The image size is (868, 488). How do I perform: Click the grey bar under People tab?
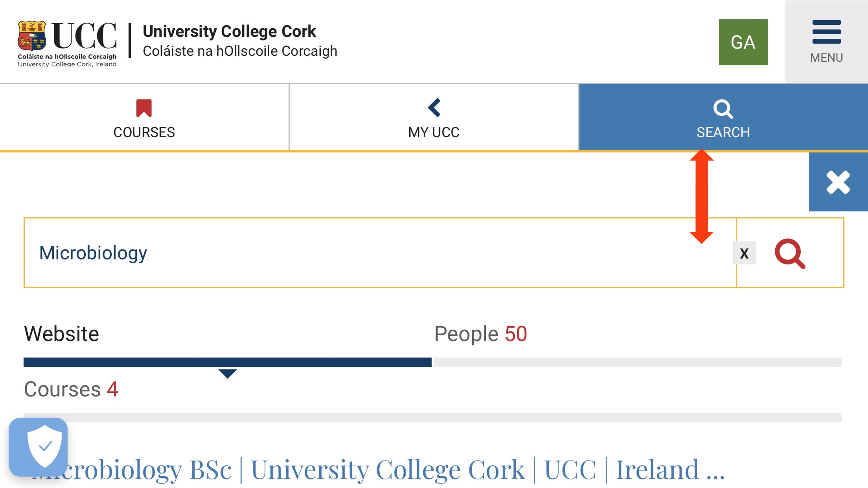click(x=638, y=362)
